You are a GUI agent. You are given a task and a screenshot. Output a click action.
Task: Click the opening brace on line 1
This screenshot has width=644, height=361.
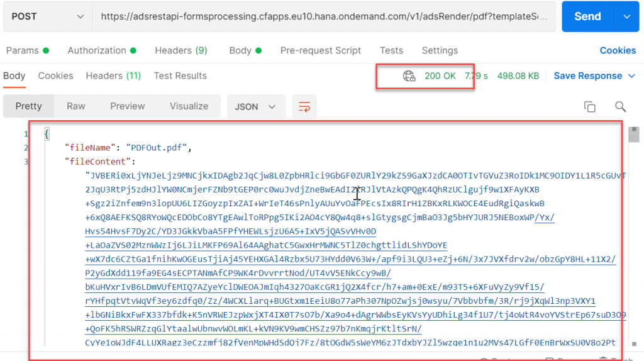47,134
